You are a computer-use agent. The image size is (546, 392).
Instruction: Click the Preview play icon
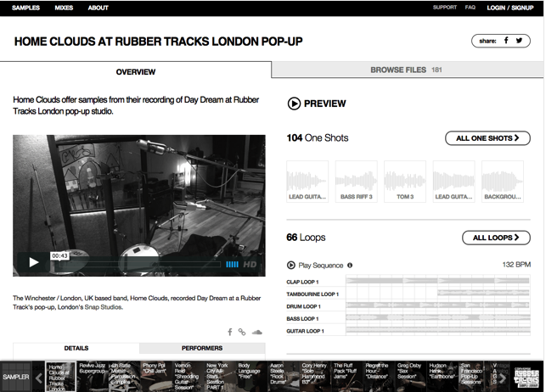294,104
